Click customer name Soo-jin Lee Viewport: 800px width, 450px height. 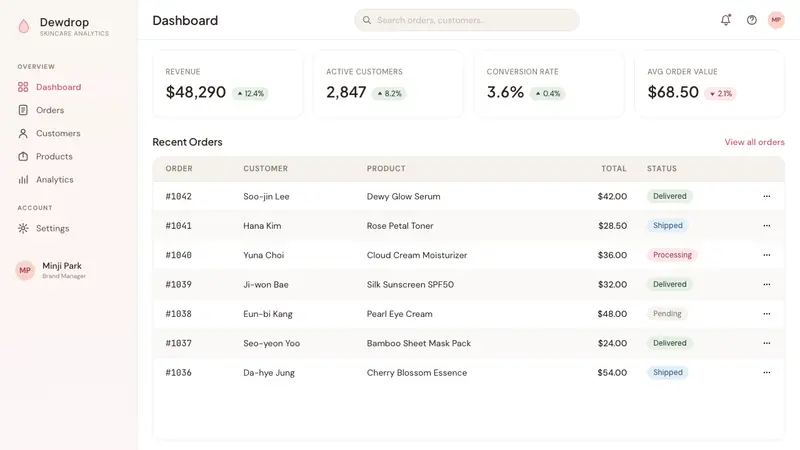[x=266, y=196]
